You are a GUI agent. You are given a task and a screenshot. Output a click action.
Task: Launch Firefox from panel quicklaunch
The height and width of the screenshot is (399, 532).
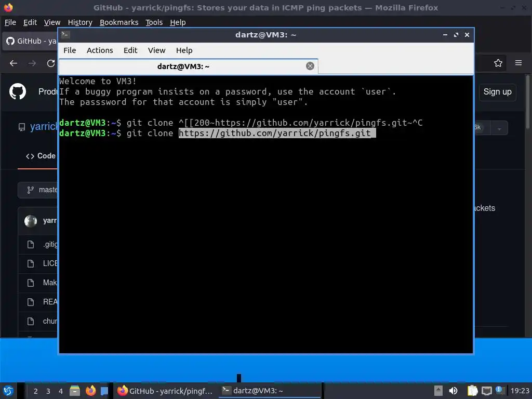pyautogui.click(x=90, y=391)
